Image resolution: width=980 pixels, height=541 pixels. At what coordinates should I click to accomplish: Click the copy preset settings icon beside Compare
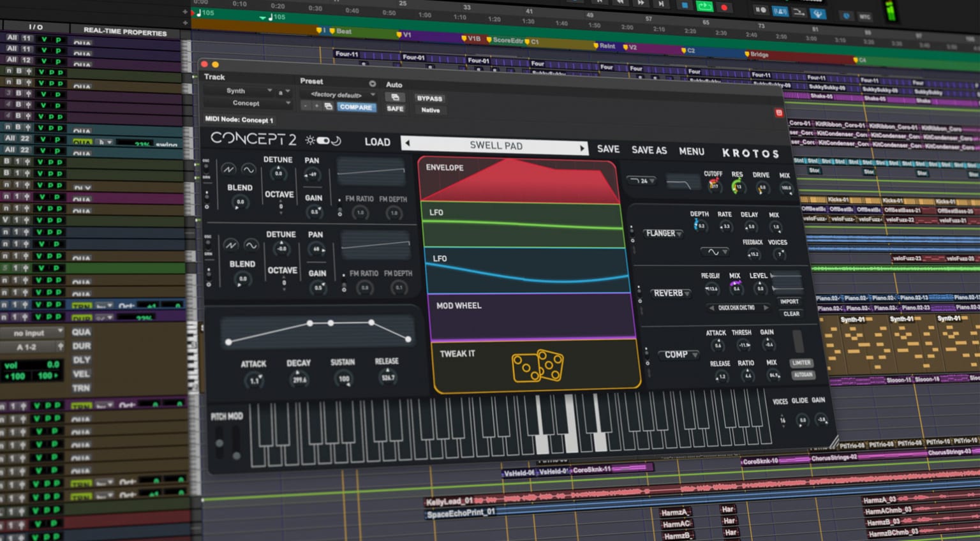coord(328,107)
